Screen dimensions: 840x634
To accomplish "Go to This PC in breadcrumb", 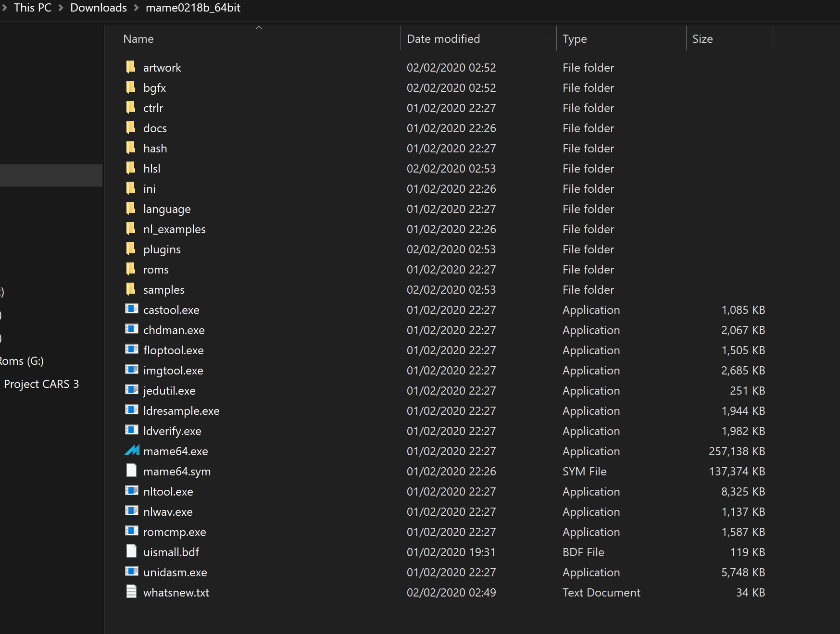I will [33, 8].
